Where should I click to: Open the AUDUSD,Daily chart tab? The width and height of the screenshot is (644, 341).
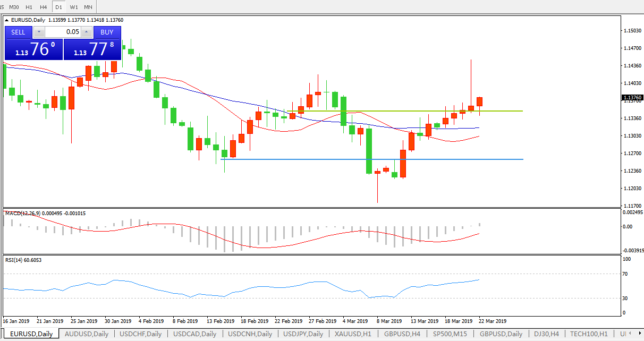click(86, 334)
